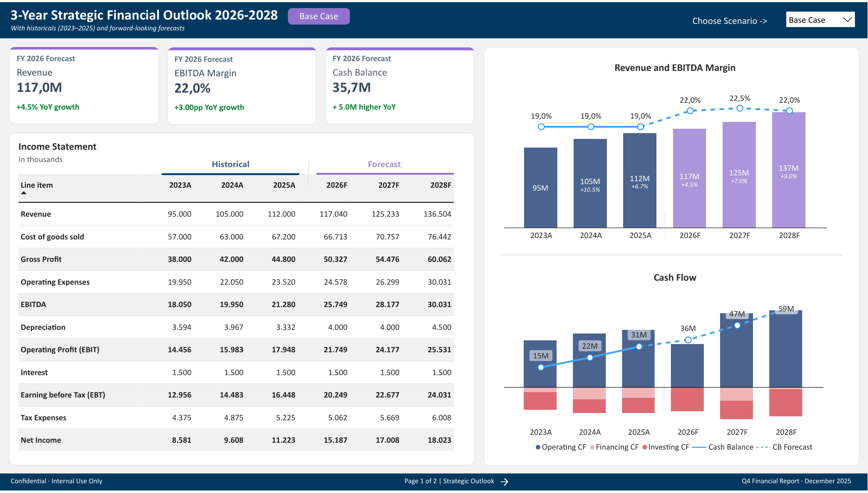Click the CB Forecast legend entry
Image resolution: width=868 pixels, height=493 pixels.
[784, 447]
